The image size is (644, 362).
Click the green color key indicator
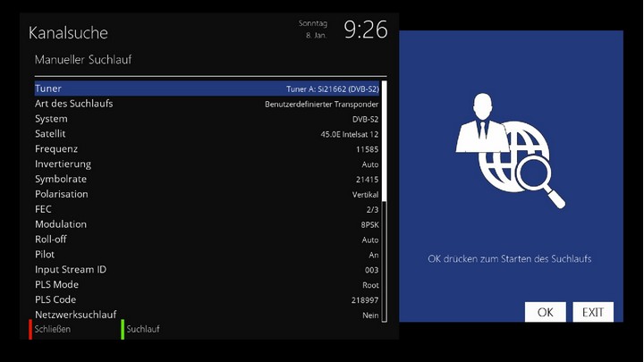tap(123, 329)
